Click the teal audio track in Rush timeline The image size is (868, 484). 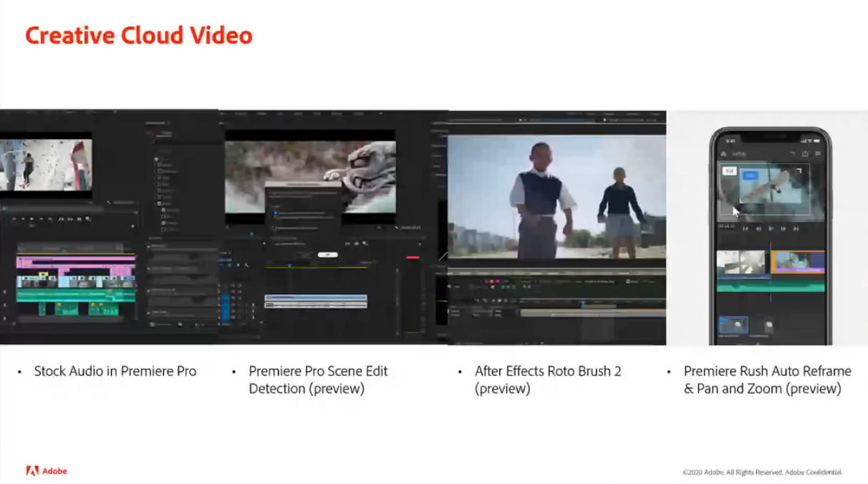(771, 286)
